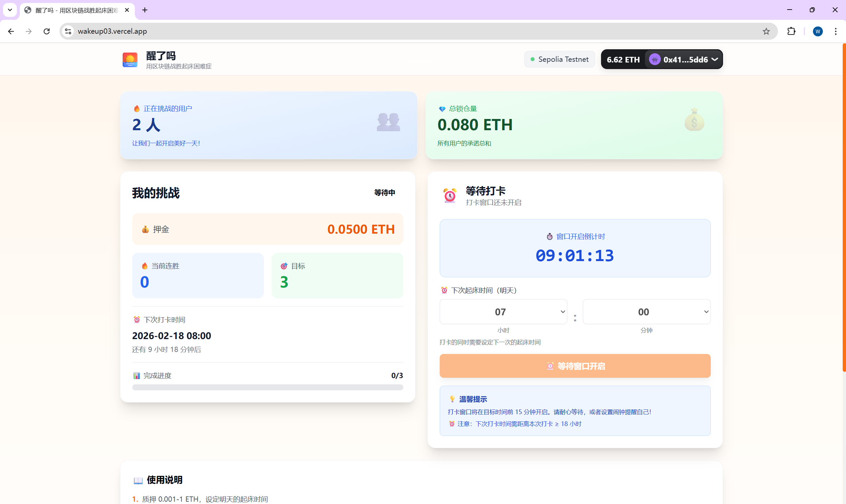Image resolution: width=846 pixels, height=504 pixels.
Task: Click the chart icon beside 完成进度
Action: pos(137,376)
